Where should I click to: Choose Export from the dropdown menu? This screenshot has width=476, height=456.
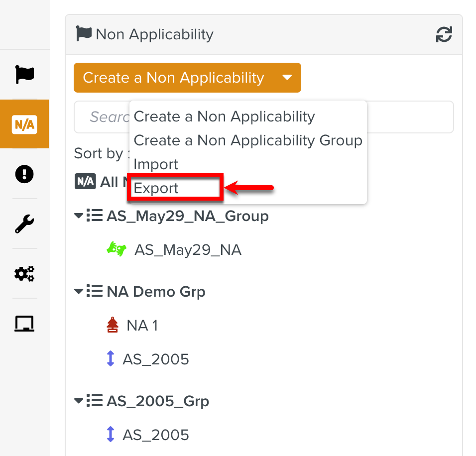coord(156,188)
